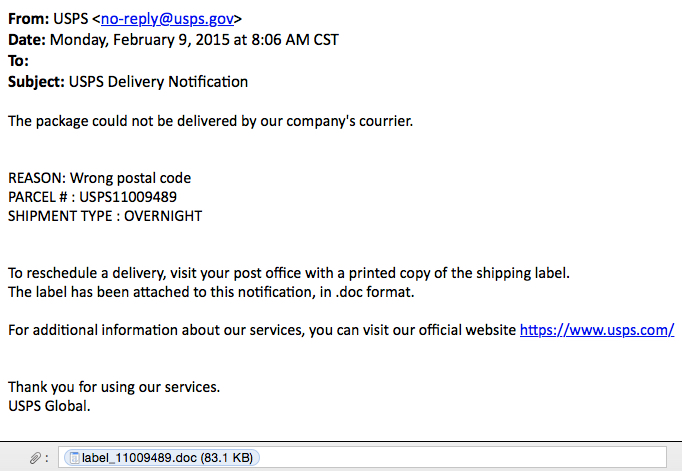Select the date Monday, February 9, 2015
This screenshot has width=682, height=471.
(148, 40)
